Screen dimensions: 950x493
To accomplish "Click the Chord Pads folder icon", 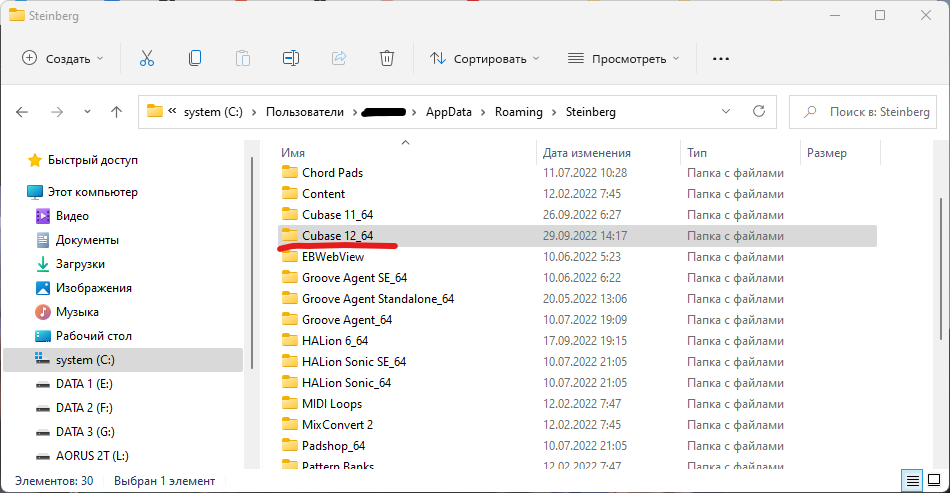I will (290, 173).
